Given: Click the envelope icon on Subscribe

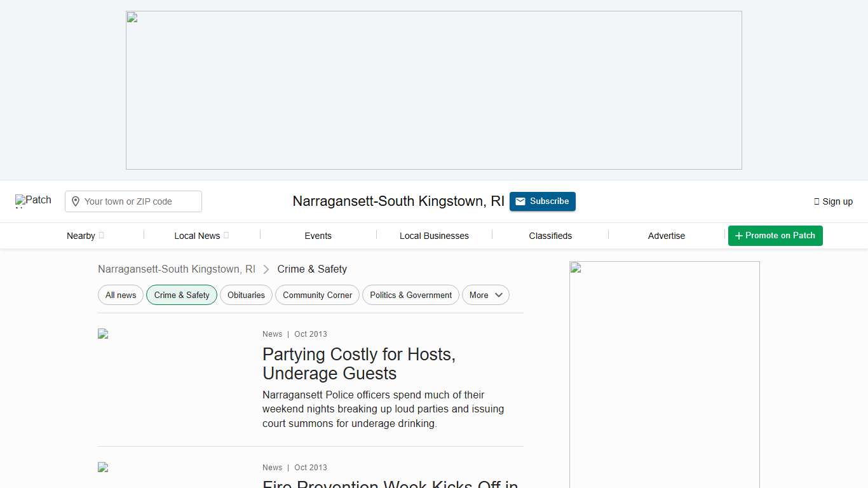Looking at the screenshot, I should tap(520, 201).
